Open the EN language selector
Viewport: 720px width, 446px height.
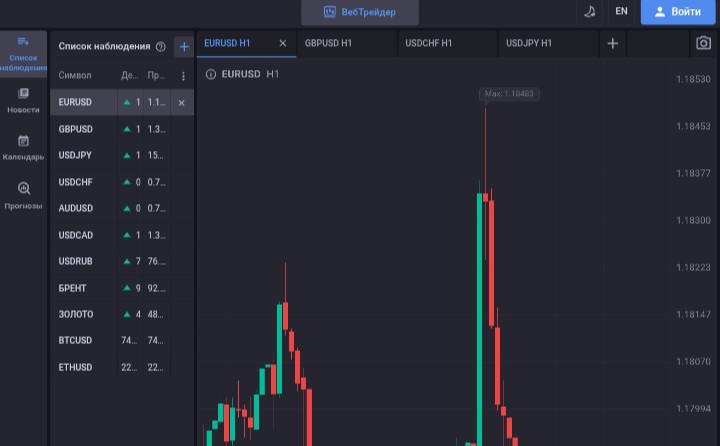click(621, 11)
